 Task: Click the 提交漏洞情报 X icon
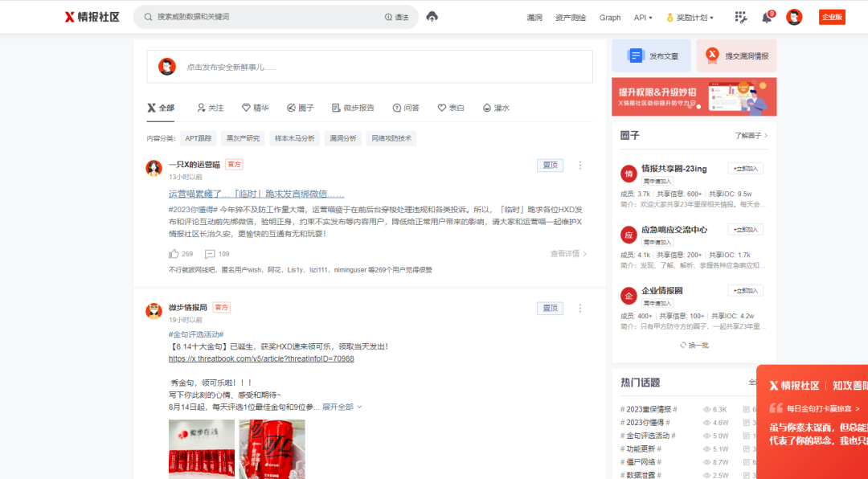click(712, 55)
